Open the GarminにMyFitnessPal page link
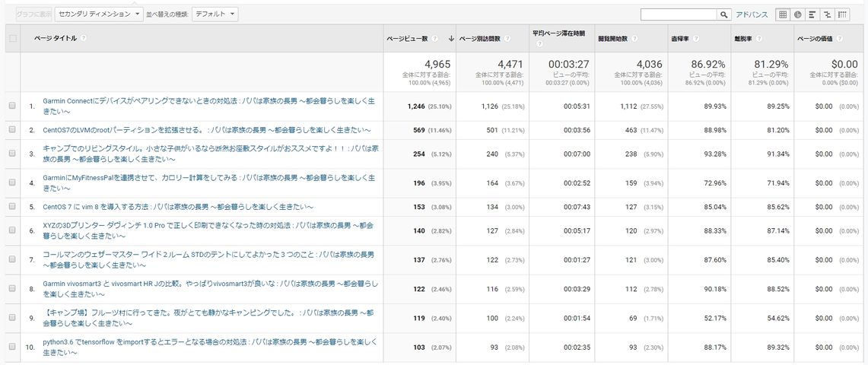868x365 pixels. tap(210, 183)
